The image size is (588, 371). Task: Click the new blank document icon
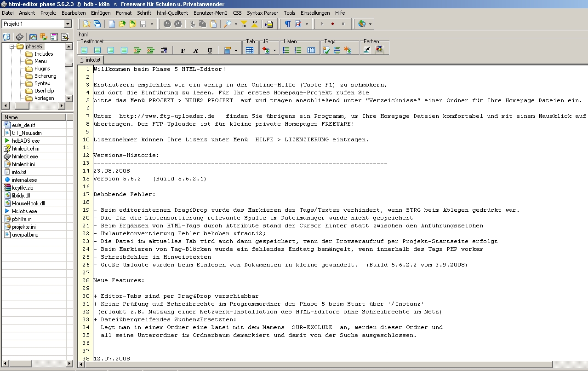112,24
